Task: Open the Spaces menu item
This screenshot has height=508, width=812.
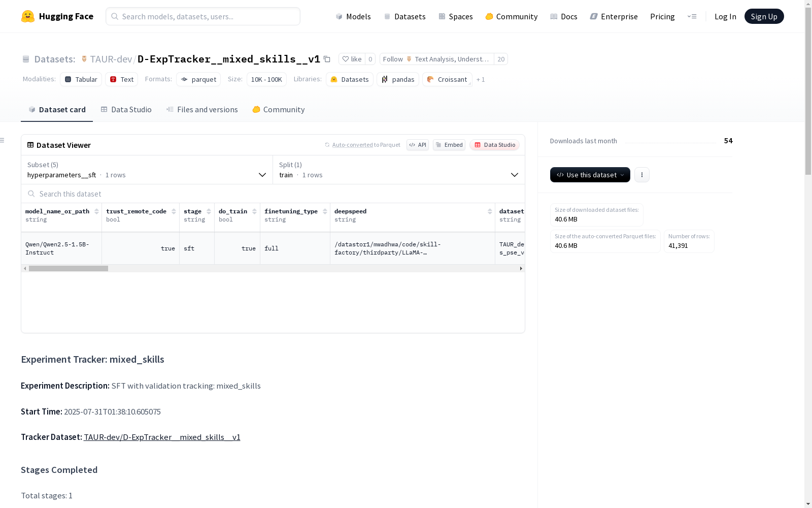Action: click(456, 16)
